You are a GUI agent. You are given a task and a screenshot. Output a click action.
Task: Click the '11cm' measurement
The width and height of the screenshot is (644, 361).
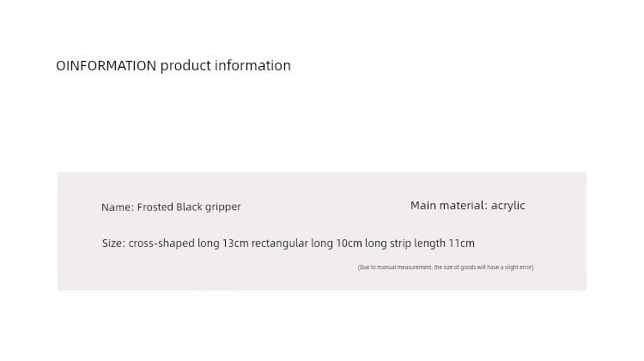point(462,244)
